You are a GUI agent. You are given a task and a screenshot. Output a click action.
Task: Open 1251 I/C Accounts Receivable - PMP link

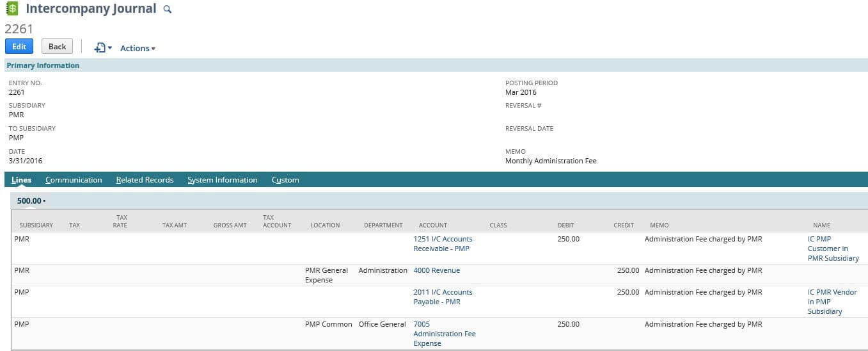click(443, 243)
